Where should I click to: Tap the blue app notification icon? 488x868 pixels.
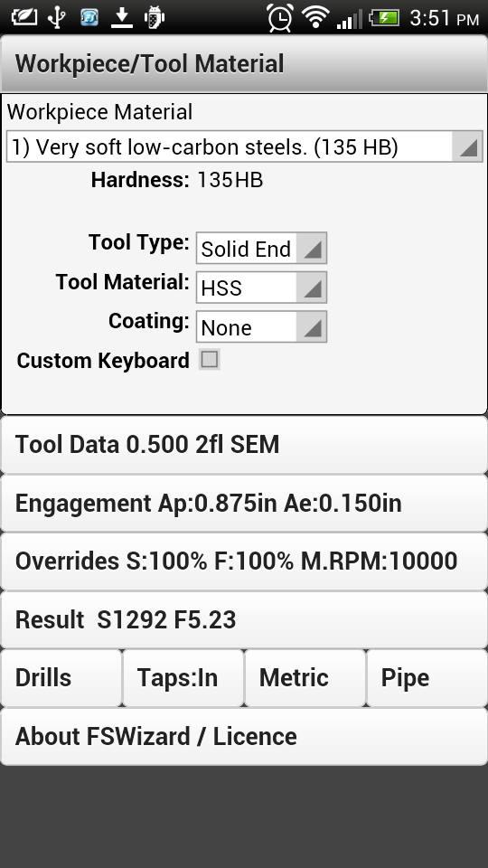click(89, 17)
